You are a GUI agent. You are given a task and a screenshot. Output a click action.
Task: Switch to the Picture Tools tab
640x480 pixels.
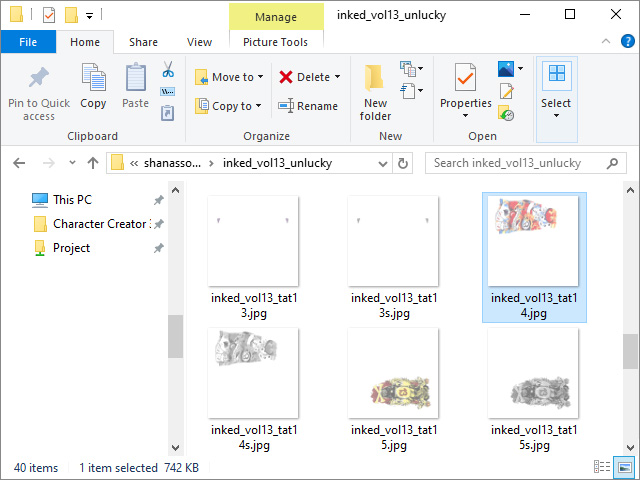point(275,42)
